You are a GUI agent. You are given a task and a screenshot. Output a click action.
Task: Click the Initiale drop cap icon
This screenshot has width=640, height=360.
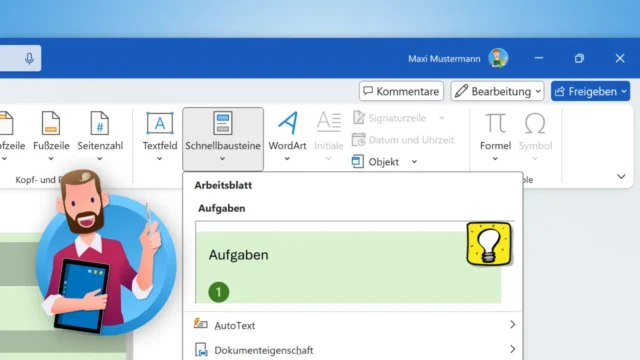pos(329,122)
